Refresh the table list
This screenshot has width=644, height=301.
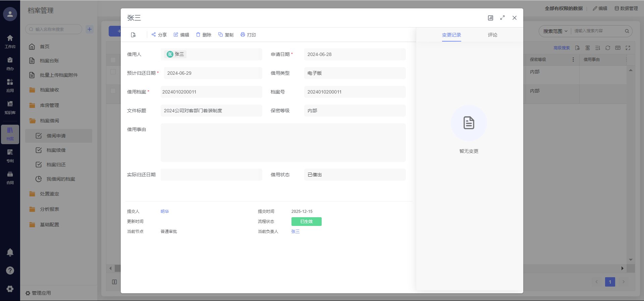click(x=608, y=48)
